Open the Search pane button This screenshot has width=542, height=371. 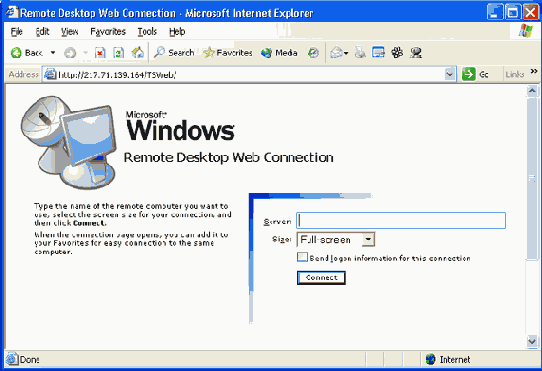[174, 53]
